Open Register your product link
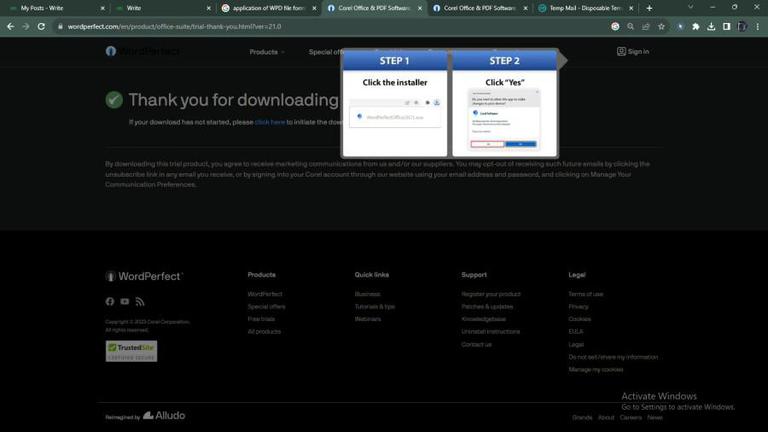Viewport: 768px width, 432px height. pyautogui.click(x=491, y=294)
